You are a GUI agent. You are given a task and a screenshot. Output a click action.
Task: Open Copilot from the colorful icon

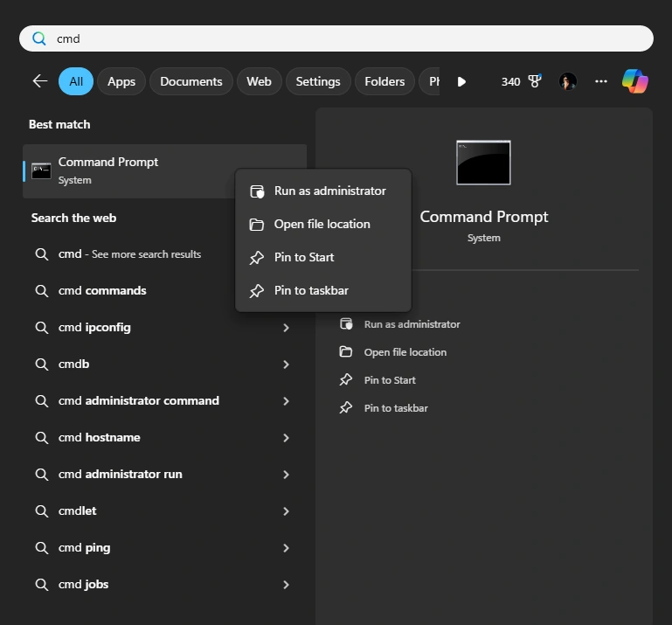coord(635,81)
